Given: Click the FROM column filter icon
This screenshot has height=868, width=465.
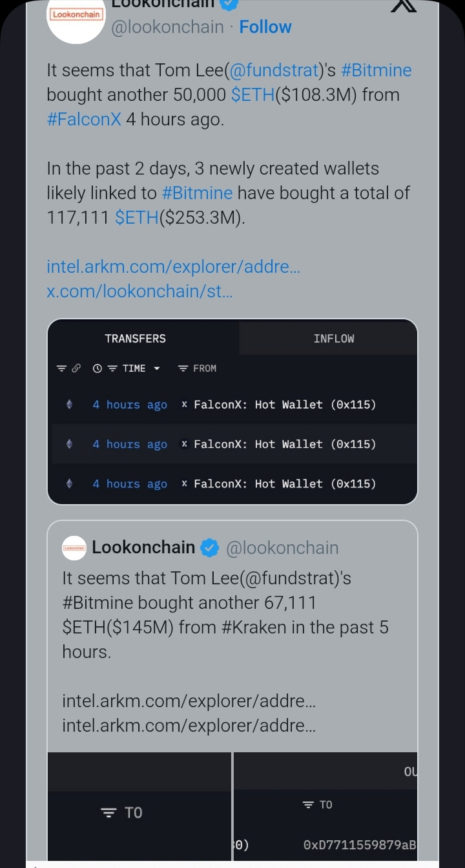Looking at the screenshot, I should (183, 368).
